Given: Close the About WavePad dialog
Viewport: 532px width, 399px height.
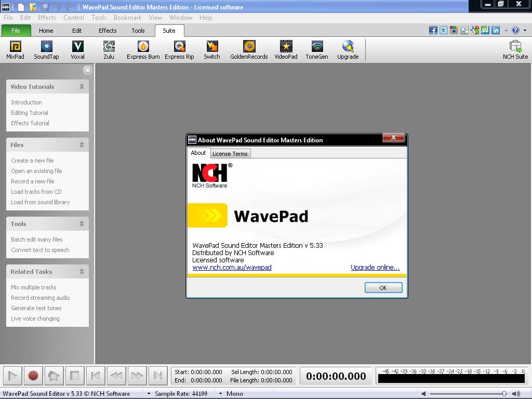Looking at the screenshot, I should pos(394,137).
